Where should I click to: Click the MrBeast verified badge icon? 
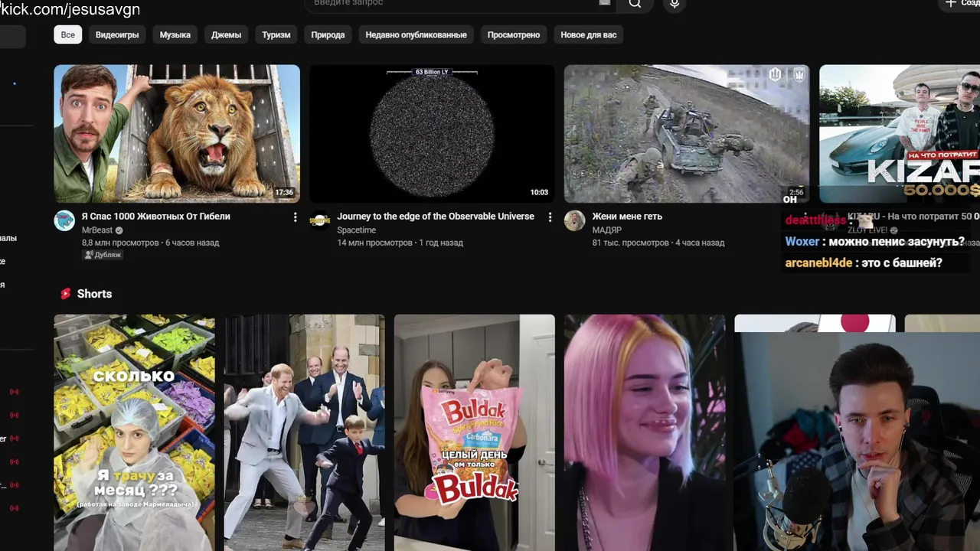pyautogui.click(x=119, y=230)
